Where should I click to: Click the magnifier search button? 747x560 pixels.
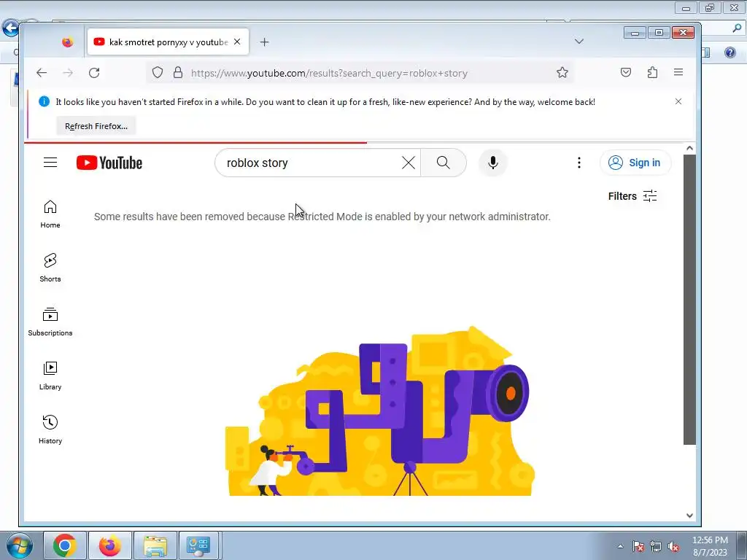[x=443, y=163]
